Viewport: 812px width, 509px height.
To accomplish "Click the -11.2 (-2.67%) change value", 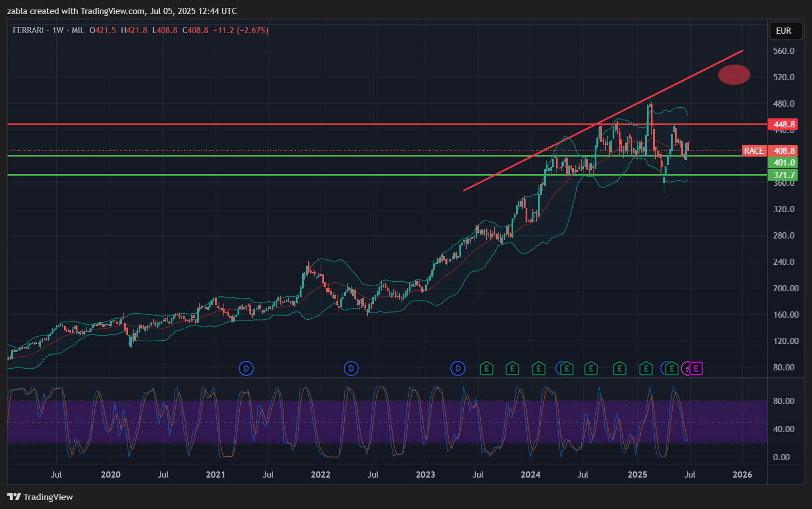I will click(241, 30).
